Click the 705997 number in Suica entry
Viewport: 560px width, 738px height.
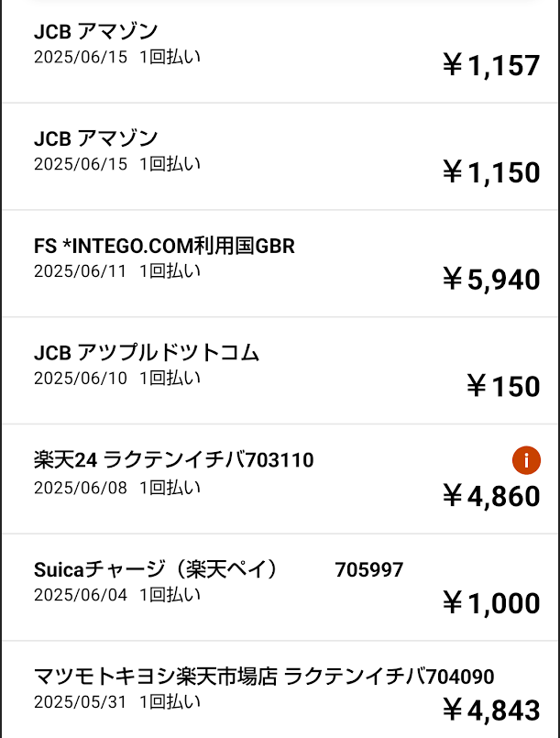click(369, 570)
